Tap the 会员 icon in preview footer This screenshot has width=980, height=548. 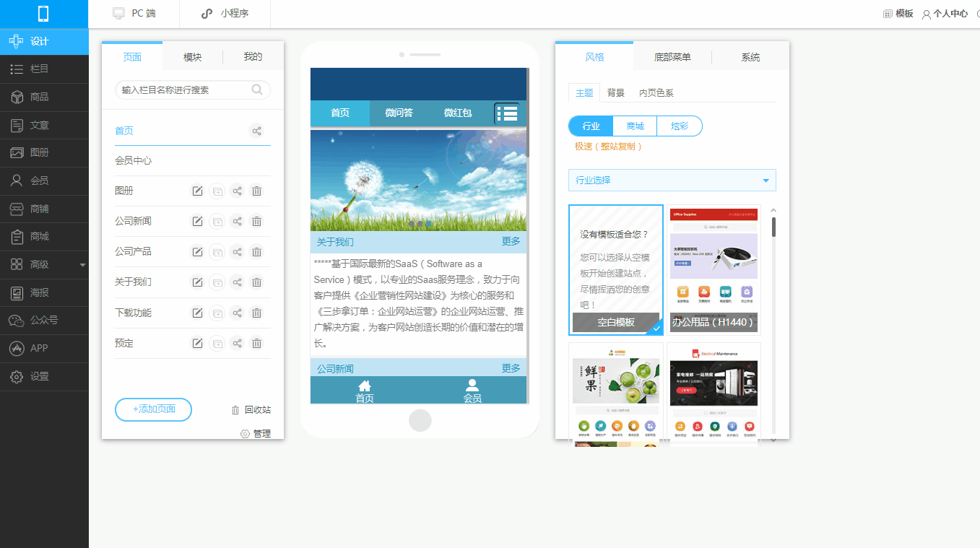pyautogui.click(x=472, y=391)
